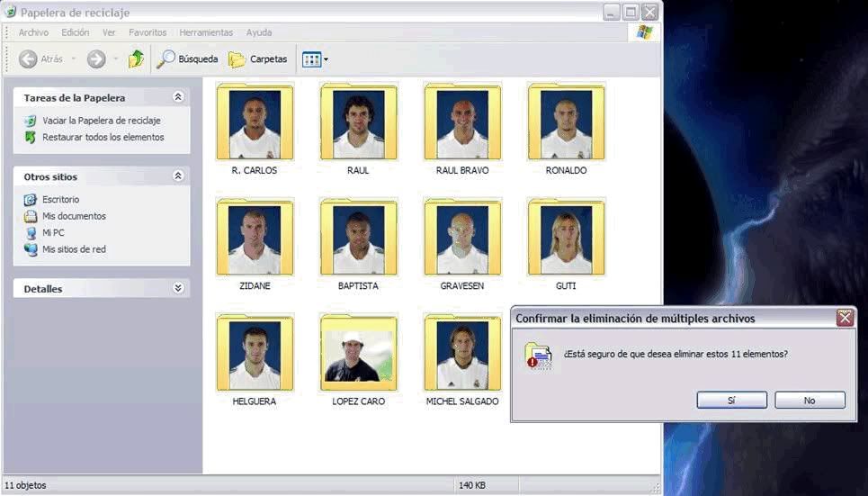Click the Atrás back arrow icon
868x496 pixels.
(28, 59)
